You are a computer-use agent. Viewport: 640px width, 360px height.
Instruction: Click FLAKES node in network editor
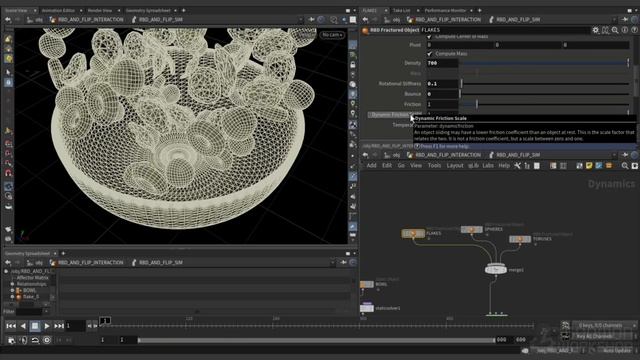(413, 233)
